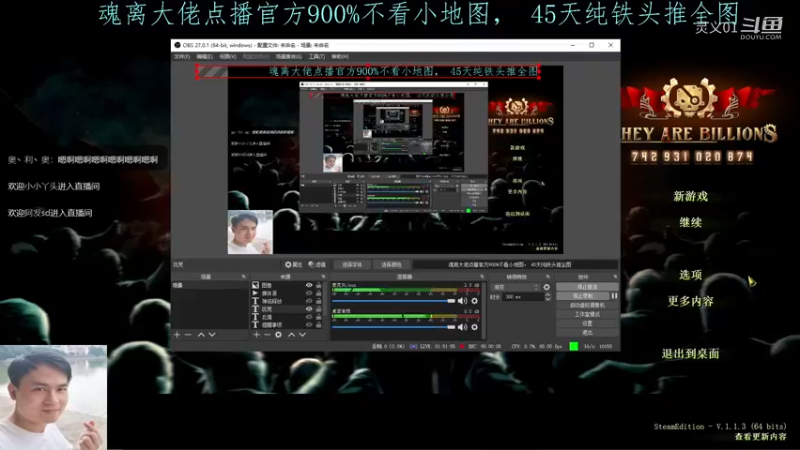
Task: Click the 停止录制 stop recording button
Action: pos(583,296)
